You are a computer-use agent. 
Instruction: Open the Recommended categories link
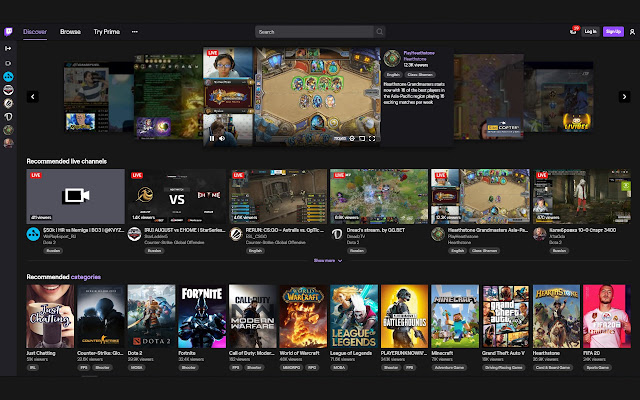[x=86, y=277]
